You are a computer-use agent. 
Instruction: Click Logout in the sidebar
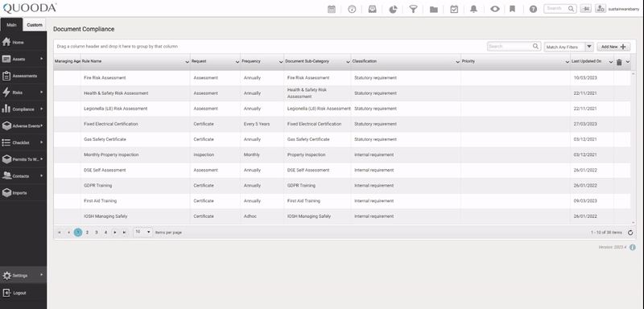click(x=23, y=293)
